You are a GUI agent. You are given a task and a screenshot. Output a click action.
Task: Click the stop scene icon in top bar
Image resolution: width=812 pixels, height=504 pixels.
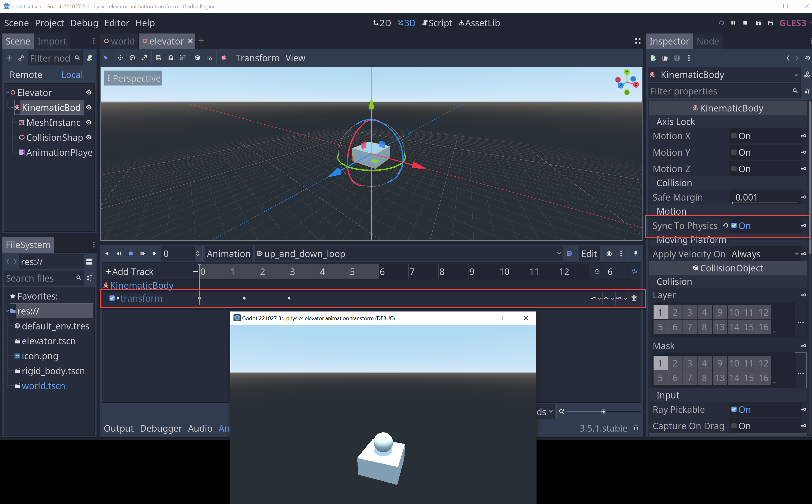point(745,23)
